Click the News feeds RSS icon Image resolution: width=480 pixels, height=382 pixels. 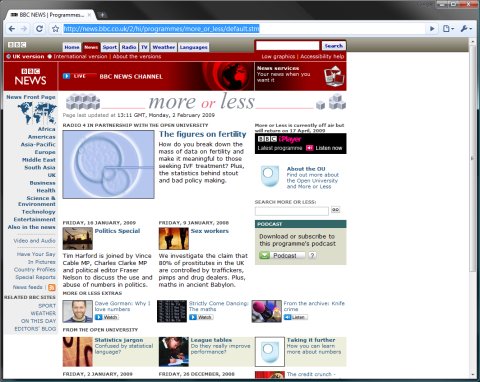pyautogui.click(x=52, y=287)
